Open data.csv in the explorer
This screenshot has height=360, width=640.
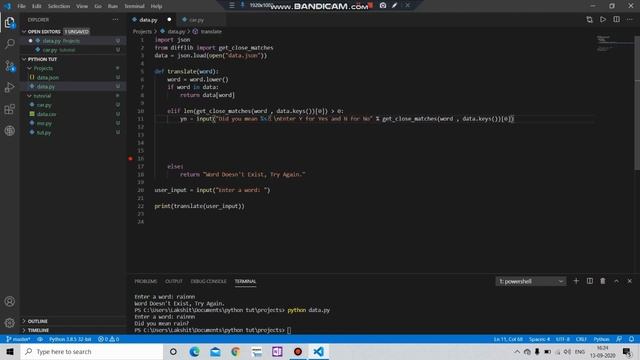point(47,114)
